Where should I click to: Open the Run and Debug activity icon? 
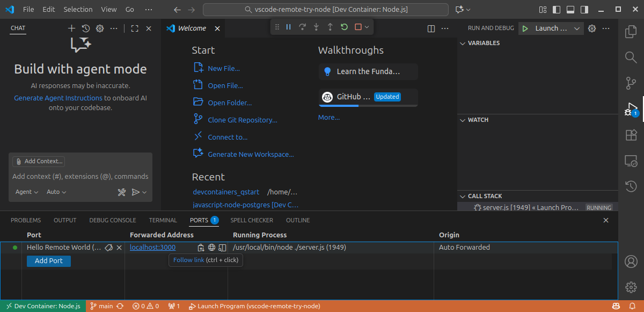[631, 109]
